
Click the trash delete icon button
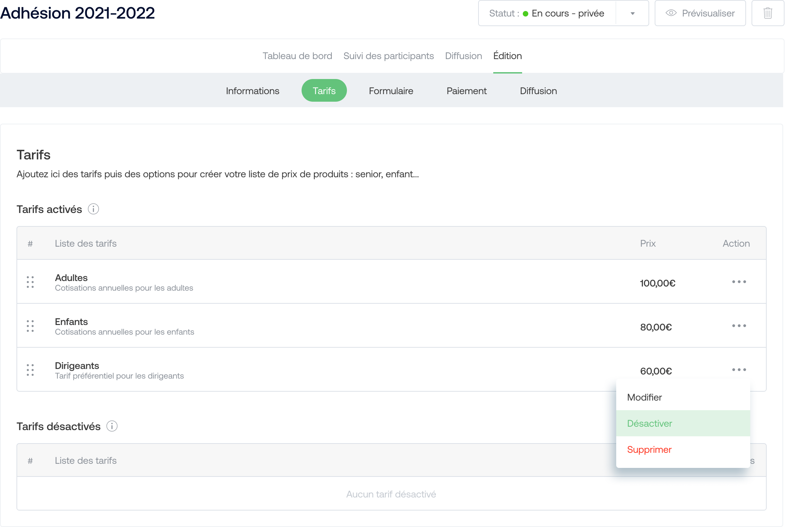768,13
